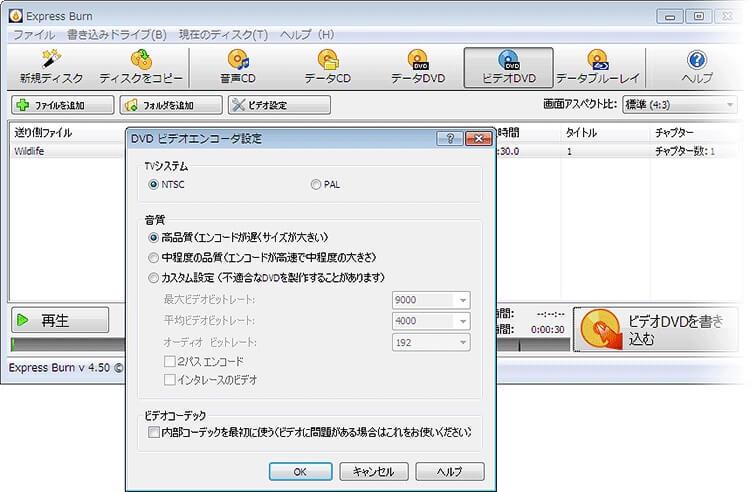This screenshot has height=492, width=750.
Task: Open the 書き込みドライブ(B) menu
Action: (117, 34)
